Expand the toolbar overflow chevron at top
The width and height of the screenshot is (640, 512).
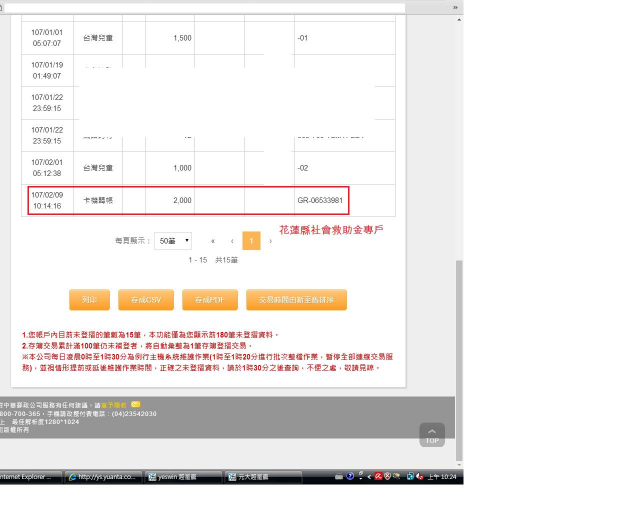[x=457, y=7]
